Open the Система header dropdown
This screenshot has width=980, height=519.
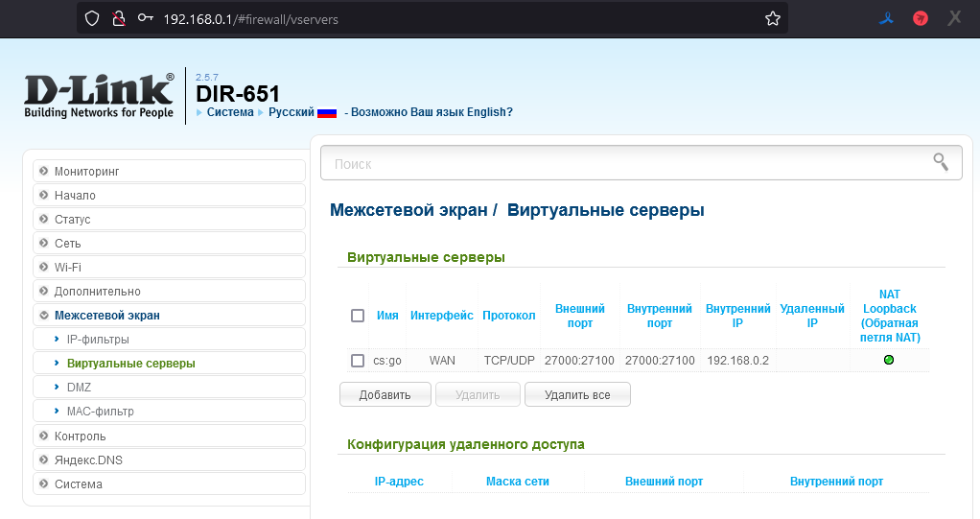pos(230,112)
